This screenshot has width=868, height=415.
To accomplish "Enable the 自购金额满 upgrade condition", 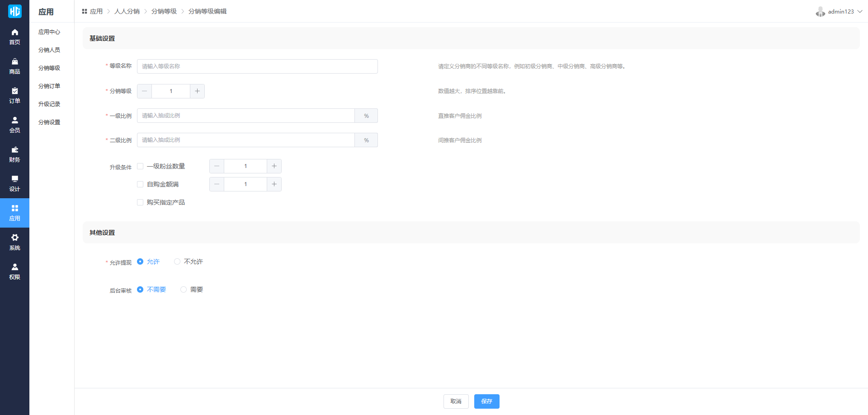I will pyautogui.click(x=140, y=184).
